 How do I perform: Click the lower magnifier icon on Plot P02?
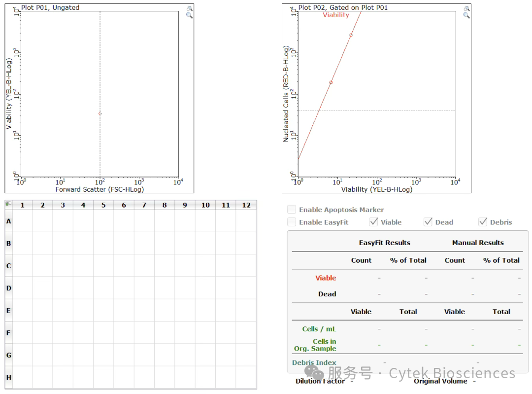coord(467,15)
